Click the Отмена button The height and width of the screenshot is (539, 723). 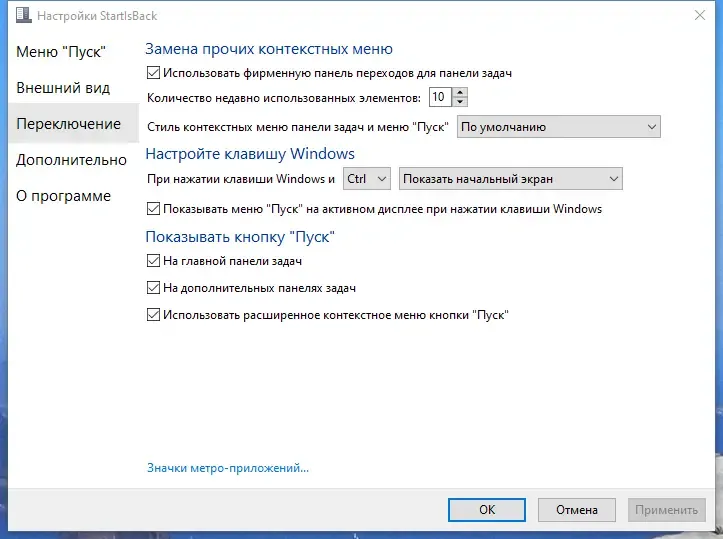(x=577, y=509)
